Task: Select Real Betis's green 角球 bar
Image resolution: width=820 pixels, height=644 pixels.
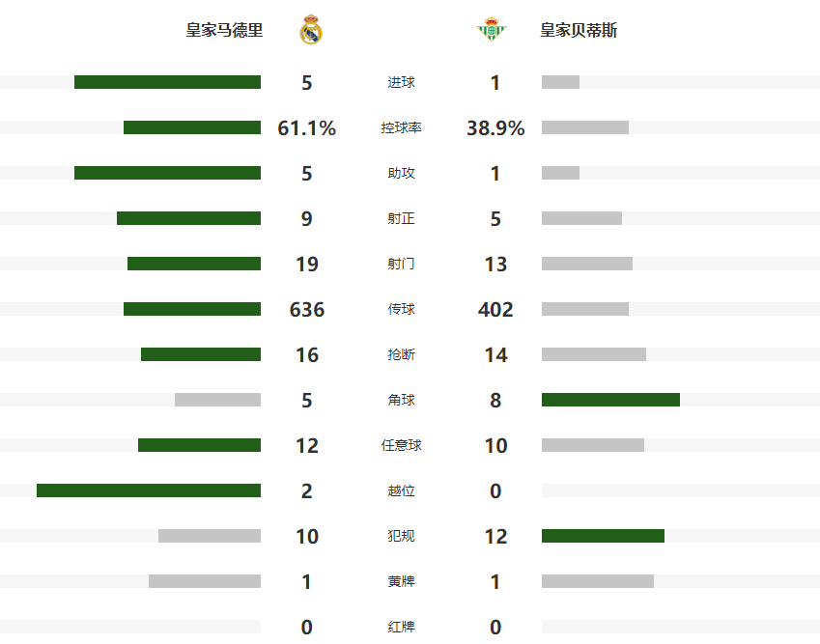Action: pyautogui.click(x=610, y=400)
